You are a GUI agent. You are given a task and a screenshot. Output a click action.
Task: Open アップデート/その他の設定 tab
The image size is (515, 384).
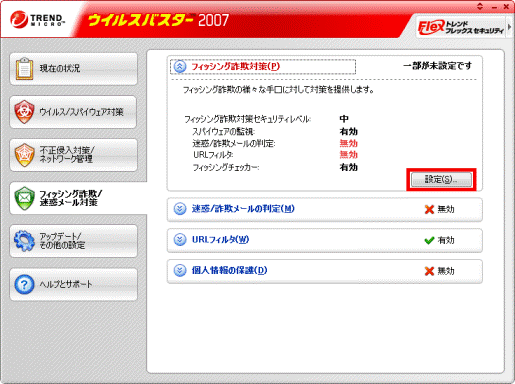click(73, 241)
